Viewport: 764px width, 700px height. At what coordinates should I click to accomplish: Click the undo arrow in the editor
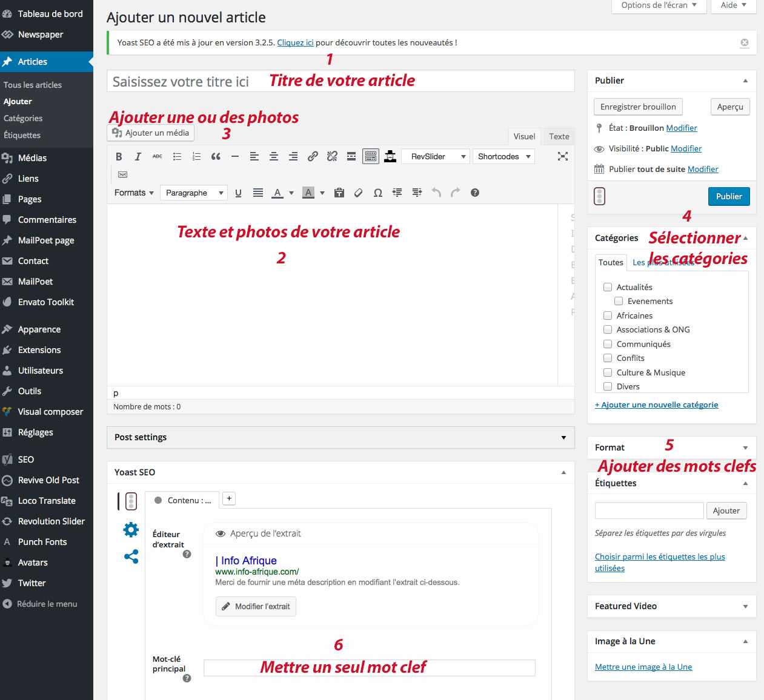pos(436,193)
